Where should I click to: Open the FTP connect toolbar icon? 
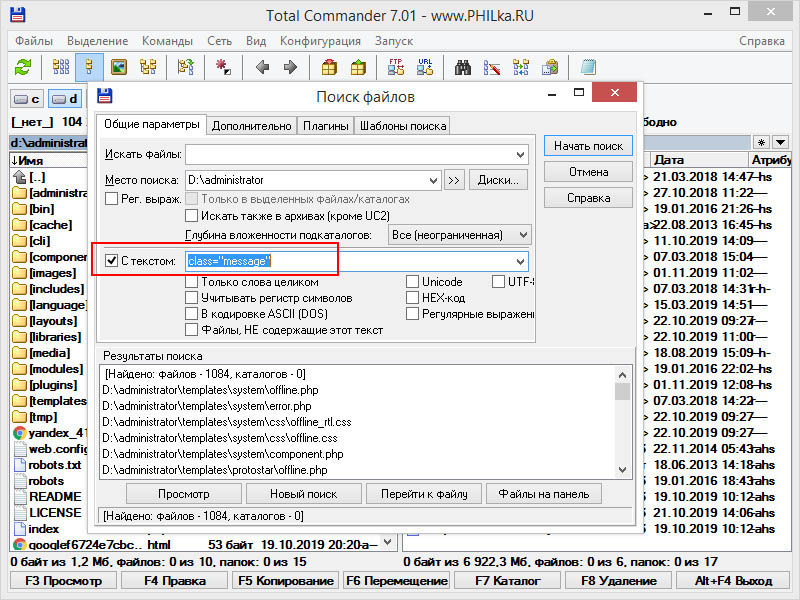click(x=396, y=67)
